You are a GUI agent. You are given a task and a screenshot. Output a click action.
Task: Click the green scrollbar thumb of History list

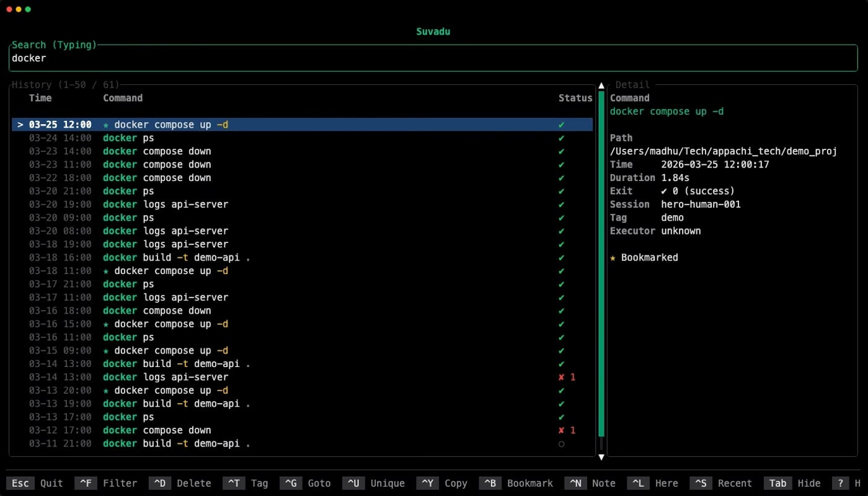(601, 263)
